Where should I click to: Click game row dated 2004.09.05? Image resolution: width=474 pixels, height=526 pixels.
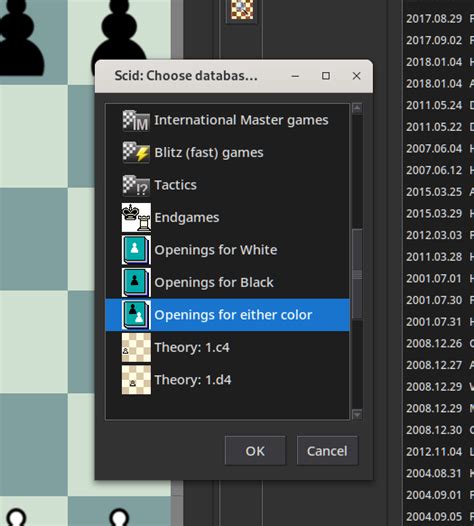(439, 517)
